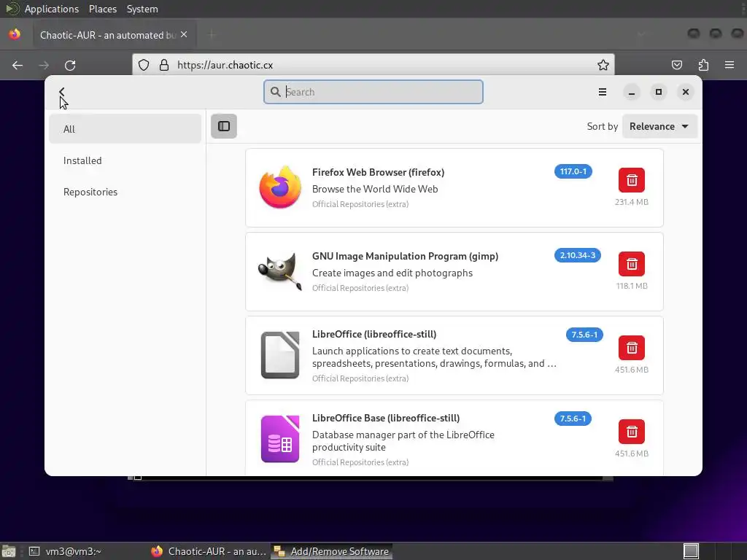Viewport: 747px width, 560px height.
Task: Open Pocket save icon in Firefox toolbar
Action: pyautogui.click(x=677, y=65)
